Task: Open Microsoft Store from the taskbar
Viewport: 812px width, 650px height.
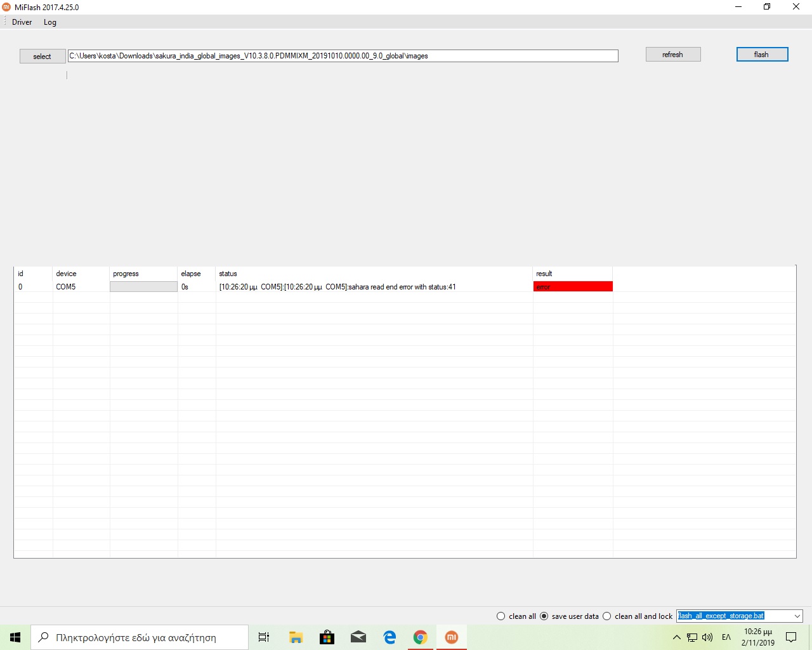Action: (327, 637)
